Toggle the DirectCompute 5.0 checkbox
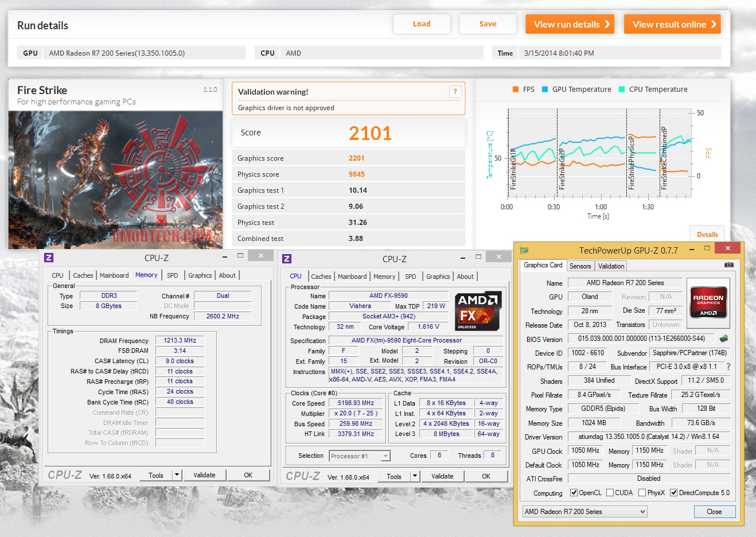756x537 pixels. 674,493
